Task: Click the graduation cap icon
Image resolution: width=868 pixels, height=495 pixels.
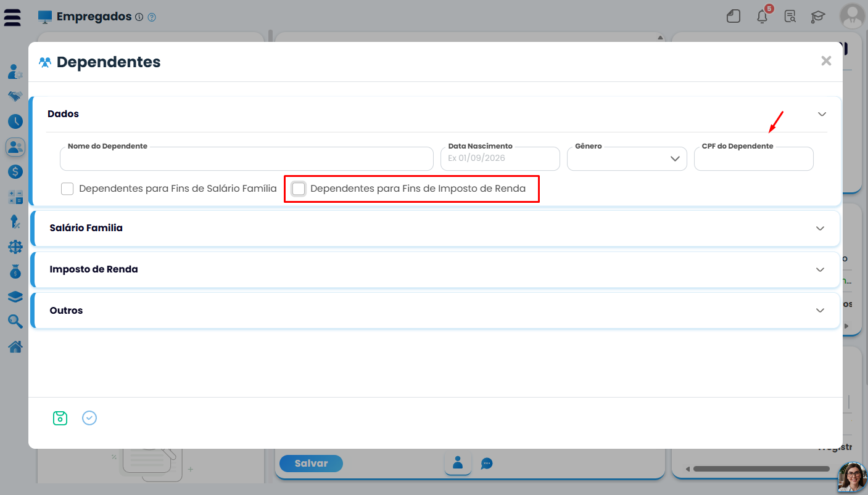Action: 818,16
